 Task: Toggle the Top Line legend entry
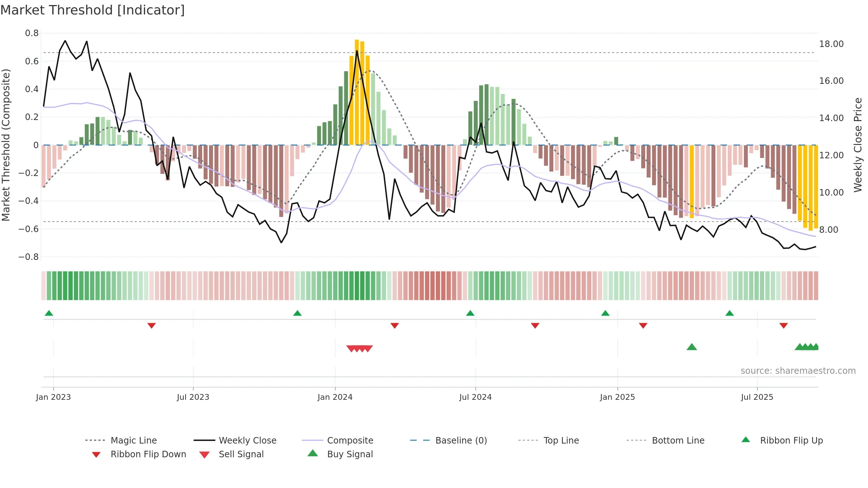pyautogui.click(x=548, y=440)
